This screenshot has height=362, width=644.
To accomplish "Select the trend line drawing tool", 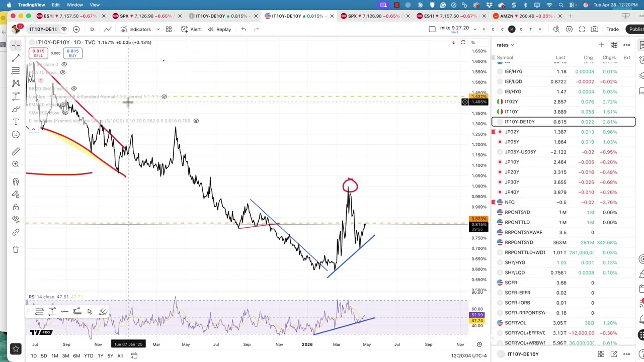I will pyautogui.click(x=16, y=58).
